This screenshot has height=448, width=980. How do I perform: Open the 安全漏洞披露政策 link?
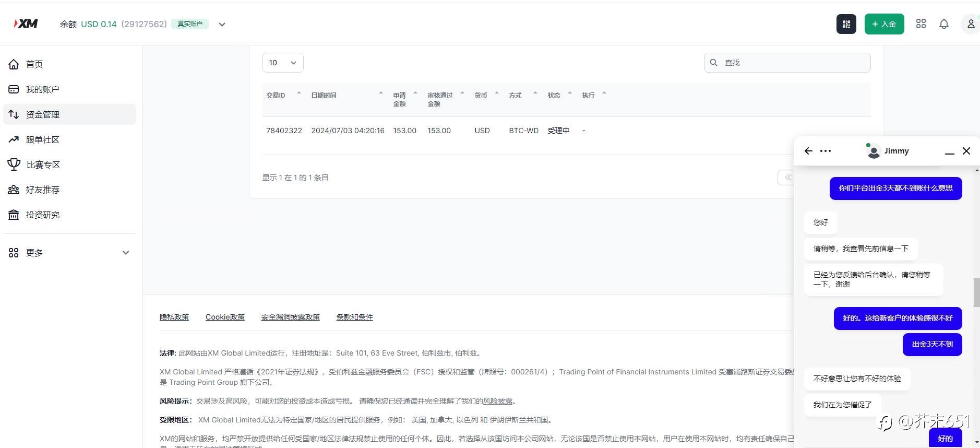point(291,317)
